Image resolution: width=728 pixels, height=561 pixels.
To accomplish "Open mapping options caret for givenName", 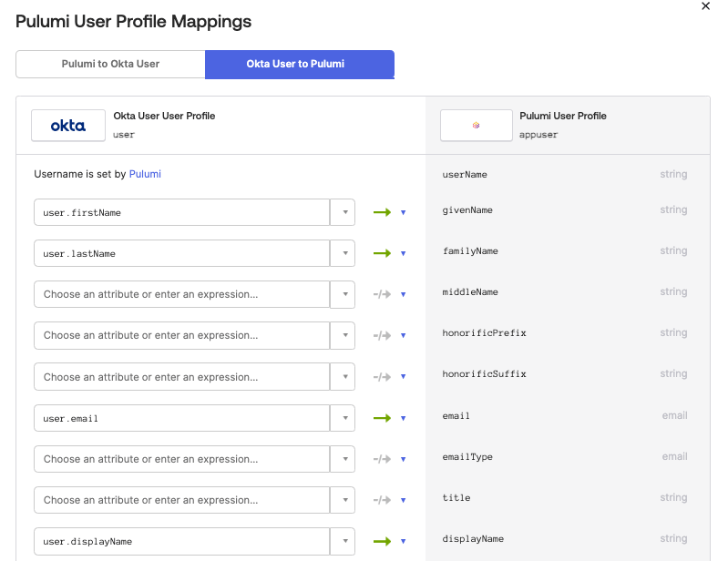I will pyautogui.click(x=403, y=212).
